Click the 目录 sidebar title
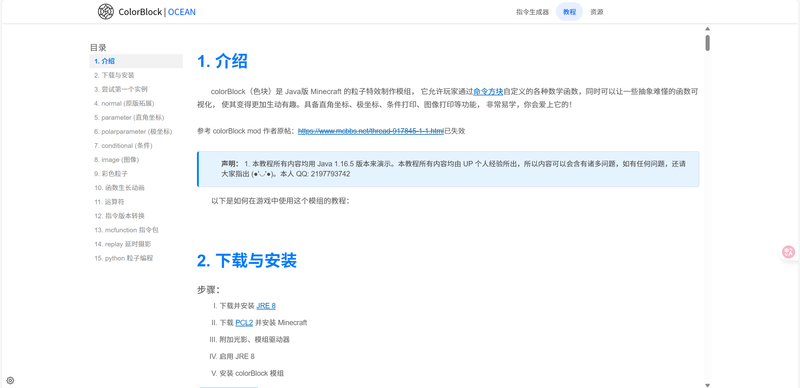Viewport: 800px width, 388px height. click(98, 47)
